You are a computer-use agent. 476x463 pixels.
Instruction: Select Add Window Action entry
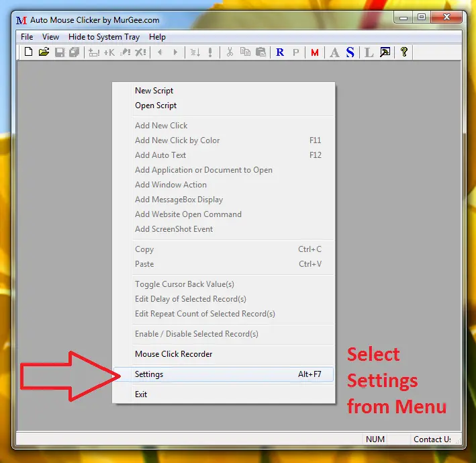click(224, 185)
